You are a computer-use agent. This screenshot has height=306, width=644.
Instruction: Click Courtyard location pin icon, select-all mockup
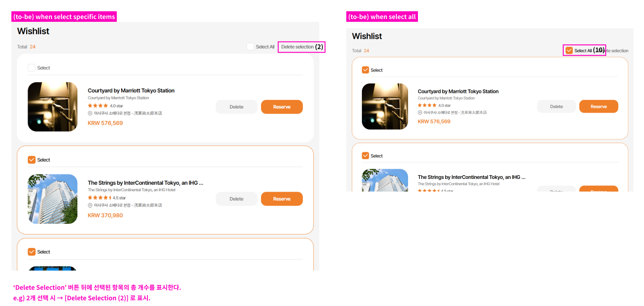(x=420, y=112)
